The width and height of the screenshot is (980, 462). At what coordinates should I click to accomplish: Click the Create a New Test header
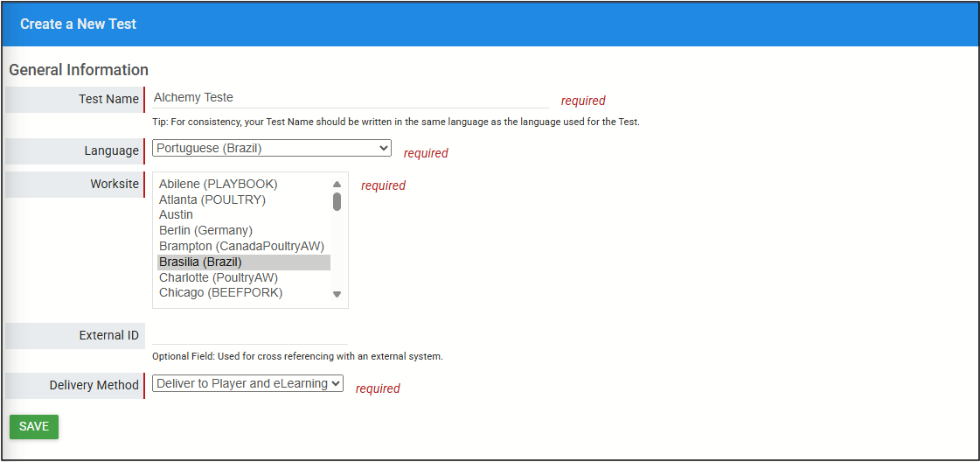[x=79, y=24]
